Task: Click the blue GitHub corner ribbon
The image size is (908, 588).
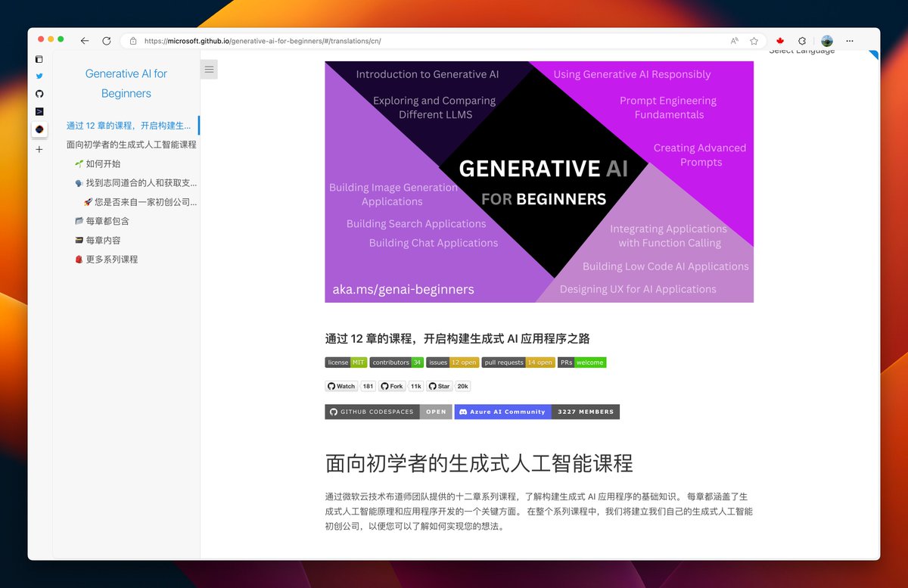Action: pos(875,54)
